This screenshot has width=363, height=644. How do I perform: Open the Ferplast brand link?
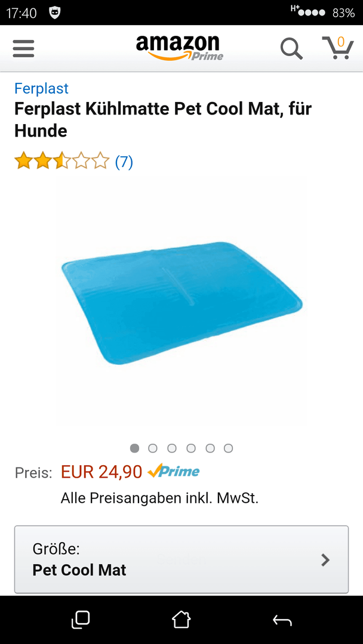[41, 88]
